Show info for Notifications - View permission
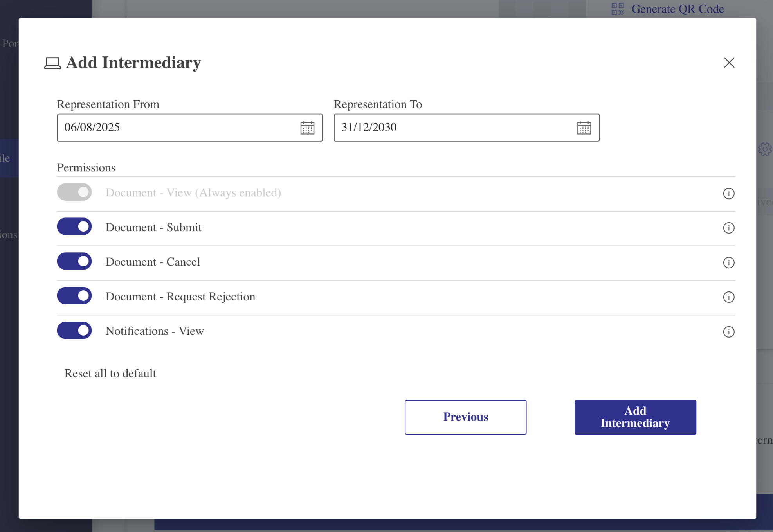The height and width of the screenshot is (532, 773). point(728,332)
